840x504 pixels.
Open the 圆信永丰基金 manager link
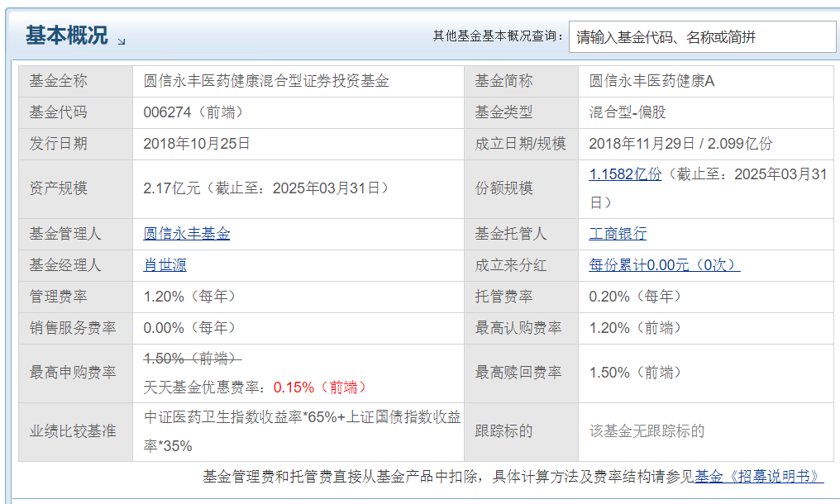pos(186,234)
